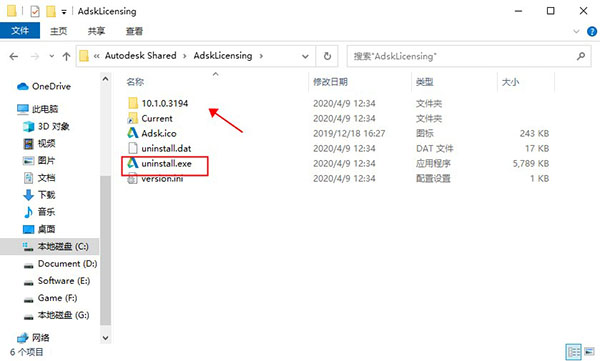Screen dimensions: 600x361
Task: Select Document (D:) drive
Action: (x=67, y=264)
